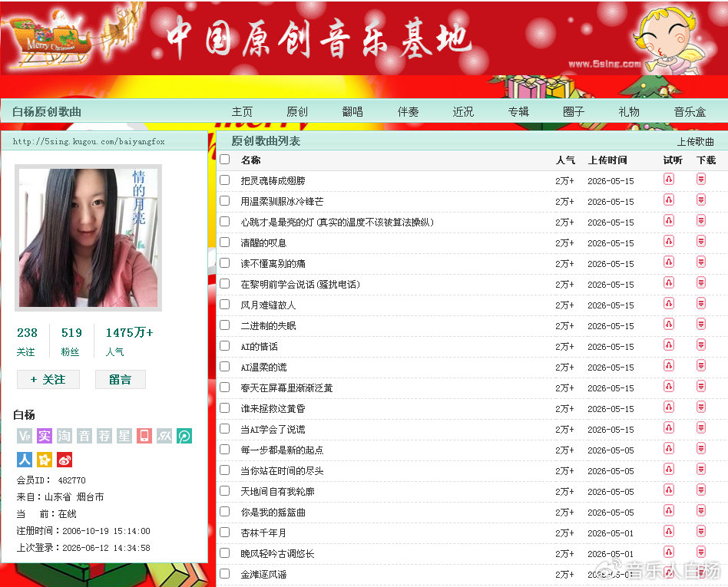Click the profile photo of 白杨
728x587 pixels.
pyautogui.click(x=88, y=238)
